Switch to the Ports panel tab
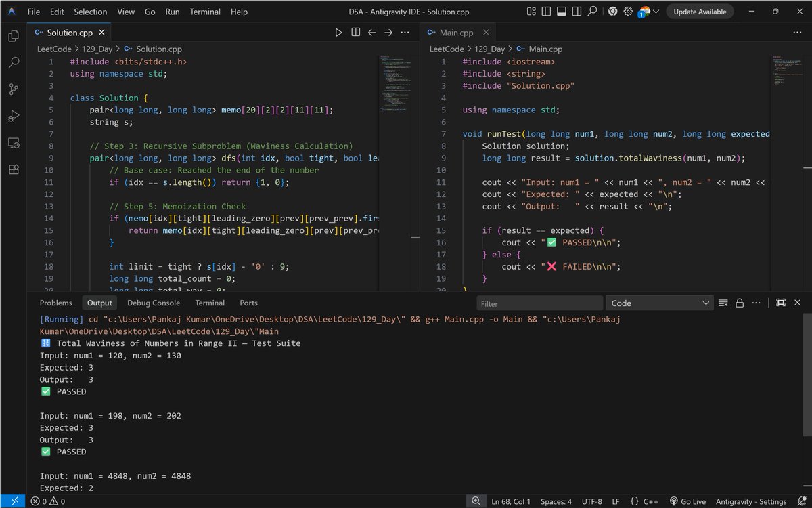The height and width of the screenshot is (508, 812). (248, 303)
